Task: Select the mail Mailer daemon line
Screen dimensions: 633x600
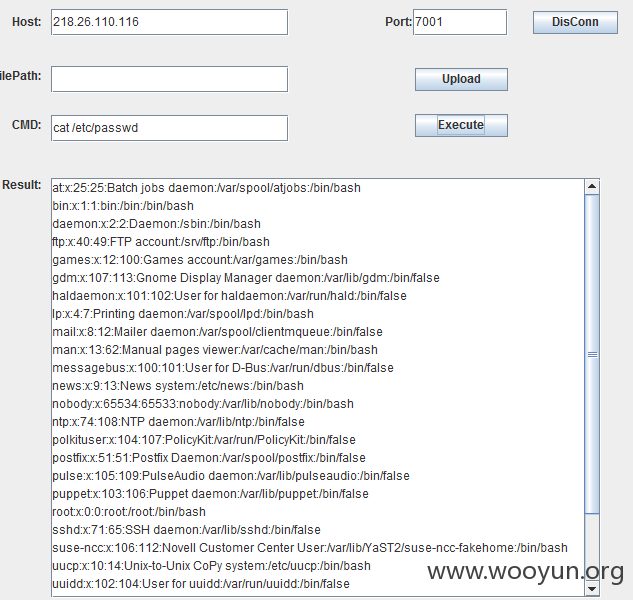Action: tap(217, 332)
